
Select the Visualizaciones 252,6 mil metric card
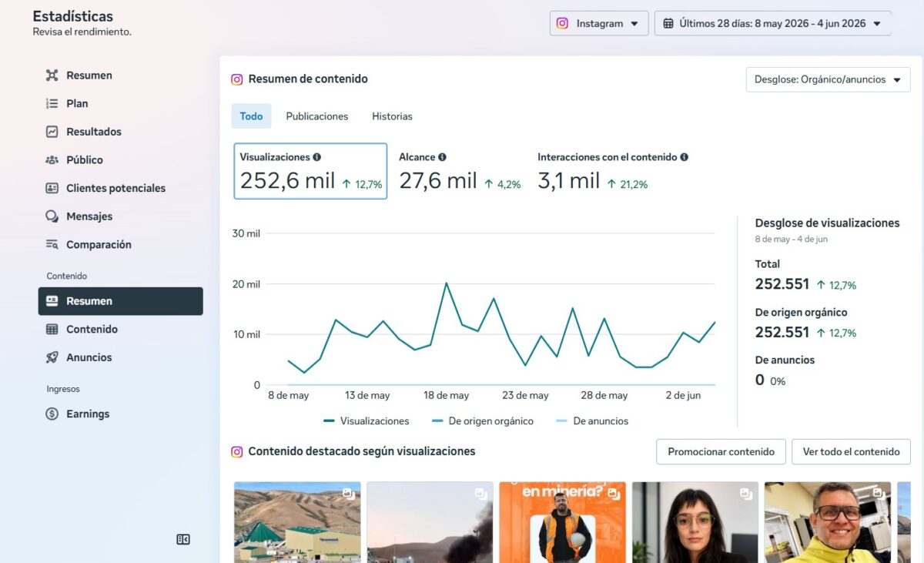[x=310, y=171]
